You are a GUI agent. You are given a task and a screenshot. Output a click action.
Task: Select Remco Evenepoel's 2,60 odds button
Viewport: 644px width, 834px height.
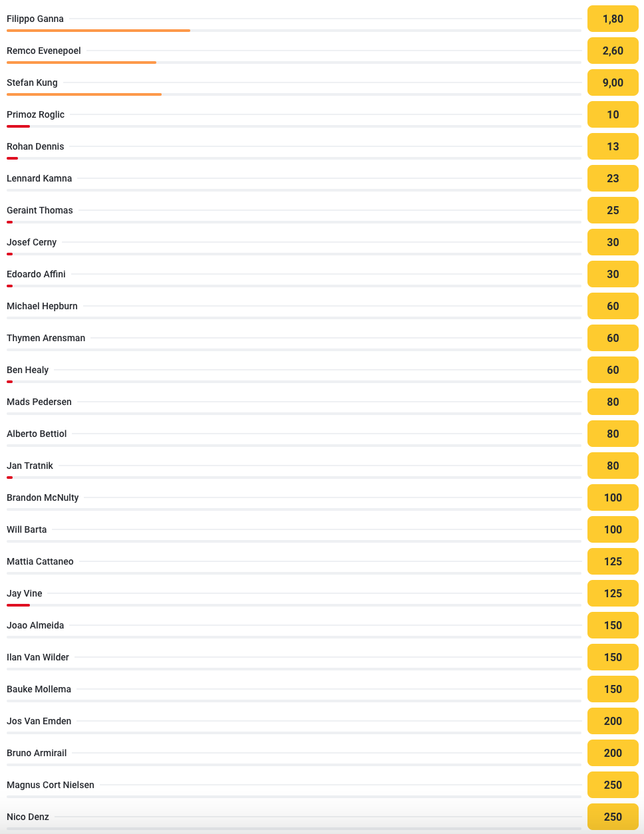(x=613, y=51)
